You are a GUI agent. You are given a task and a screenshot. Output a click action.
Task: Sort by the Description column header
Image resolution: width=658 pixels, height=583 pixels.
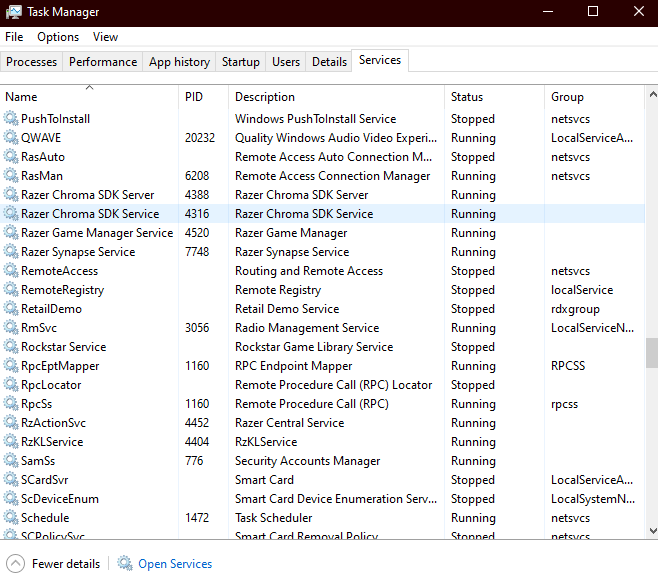[x=337, y=97]
